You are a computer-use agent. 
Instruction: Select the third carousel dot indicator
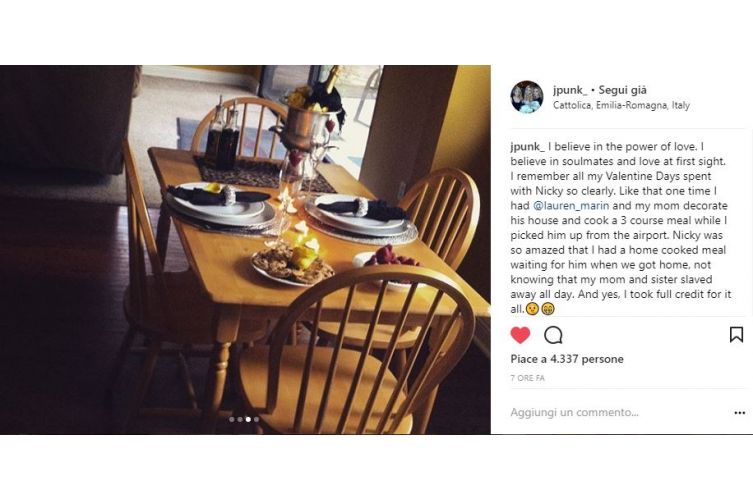pos(248,419)
